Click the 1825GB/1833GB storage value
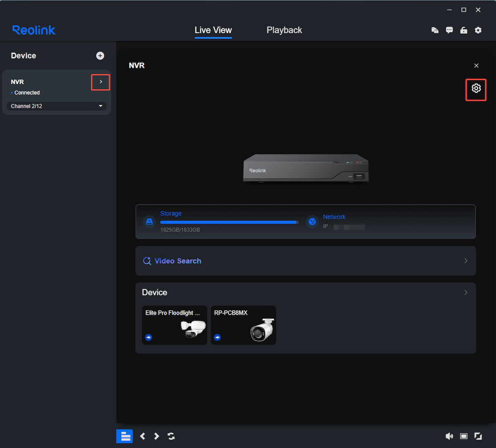Image resolution: width=496 pixels, height=448 pixels. (x=180, y=230)
